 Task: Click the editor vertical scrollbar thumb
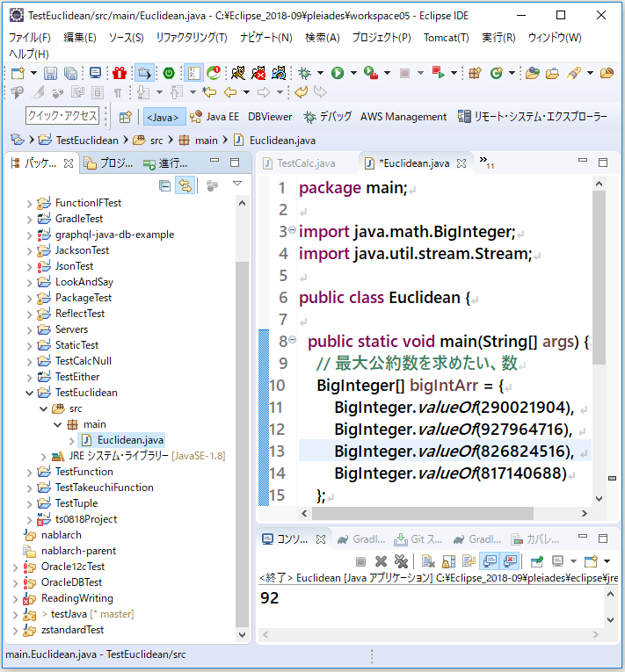point(599,278)
